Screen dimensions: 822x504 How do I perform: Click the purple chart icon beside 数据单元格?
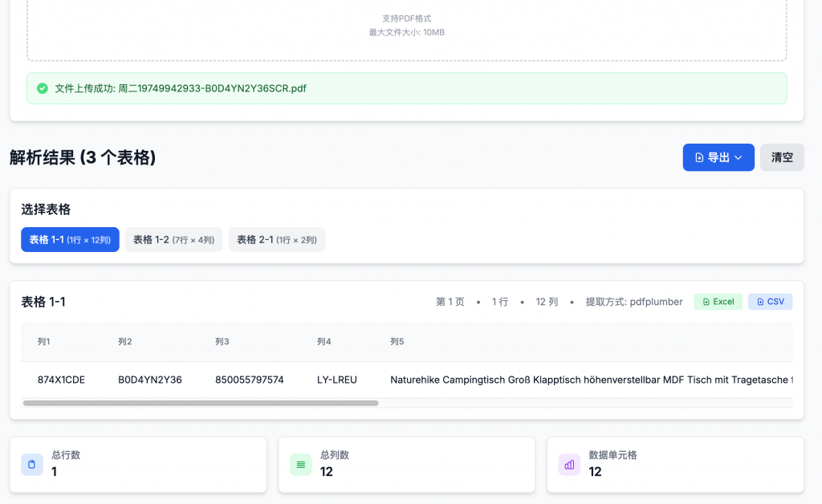(x=570, y=464)
